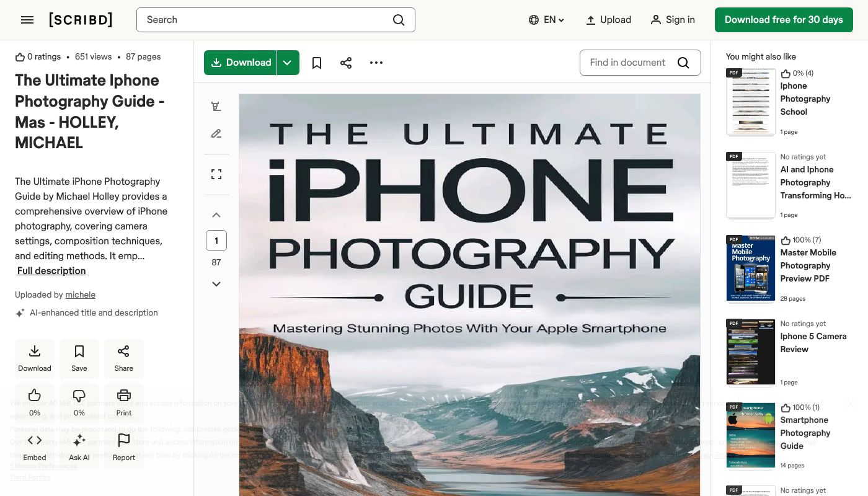Click the Find in document field
868x496 pixels.
click(628, 63)
